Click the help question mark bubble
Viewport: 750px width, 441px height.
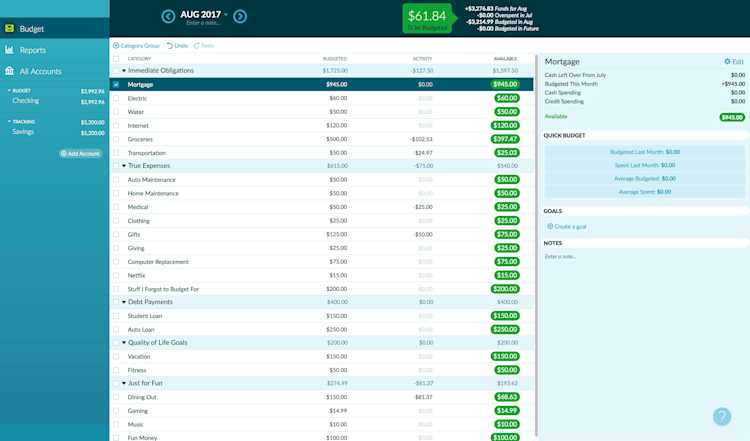coord(722,416)
